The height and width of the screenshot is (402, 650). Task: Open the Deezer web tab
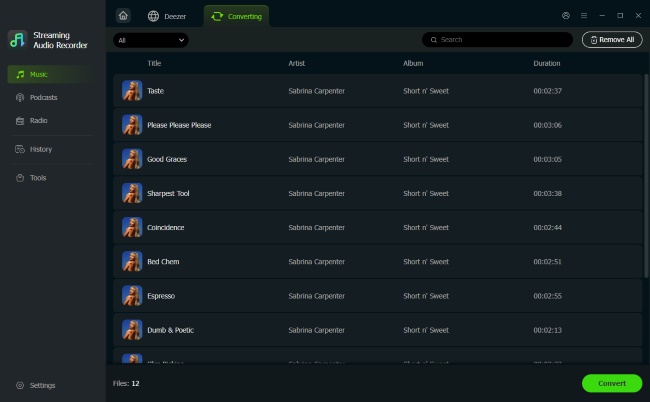pos(167,16)
